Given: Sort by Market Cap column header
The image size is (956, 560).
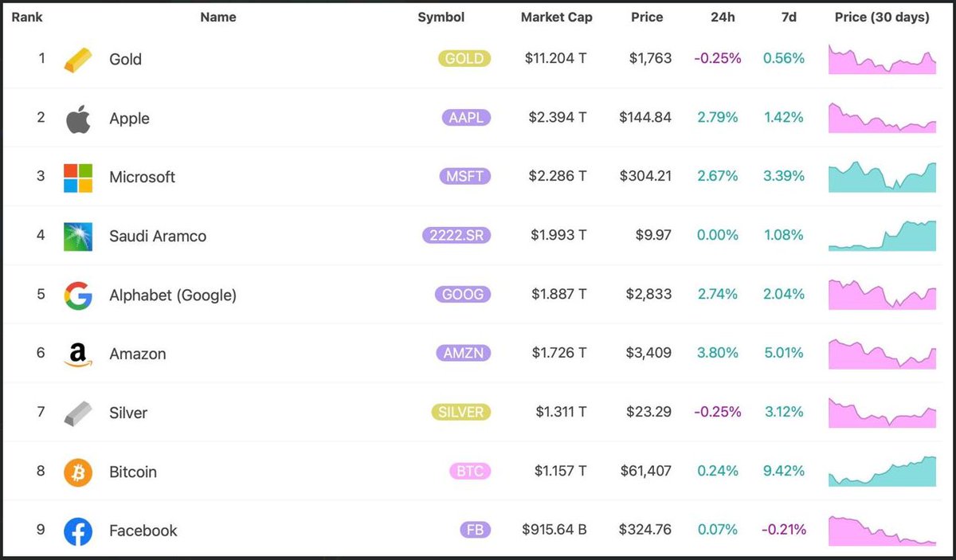Looking at the screenshot, I should click(557, 17).
